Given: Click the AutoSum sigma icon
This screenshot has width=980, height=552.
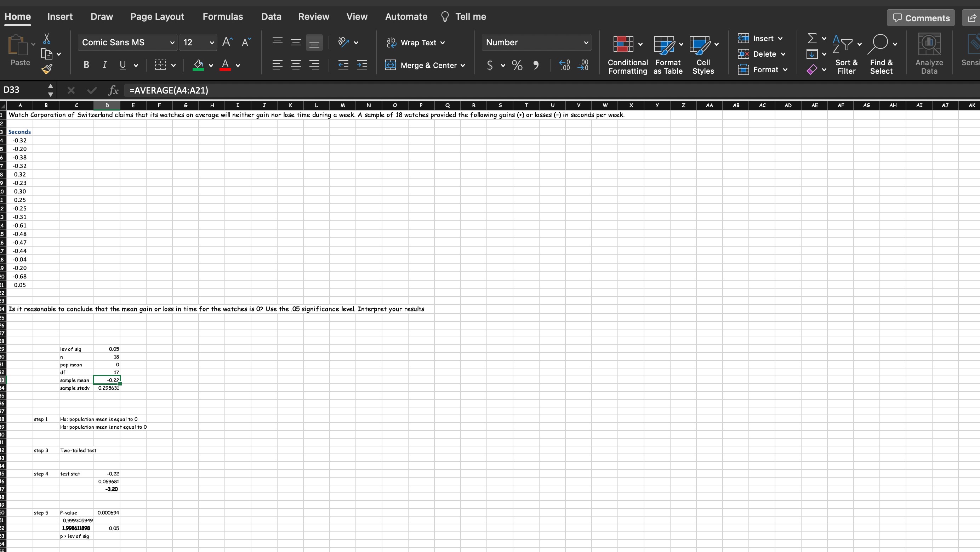Looking at the screenshot, I should (812, 39).
